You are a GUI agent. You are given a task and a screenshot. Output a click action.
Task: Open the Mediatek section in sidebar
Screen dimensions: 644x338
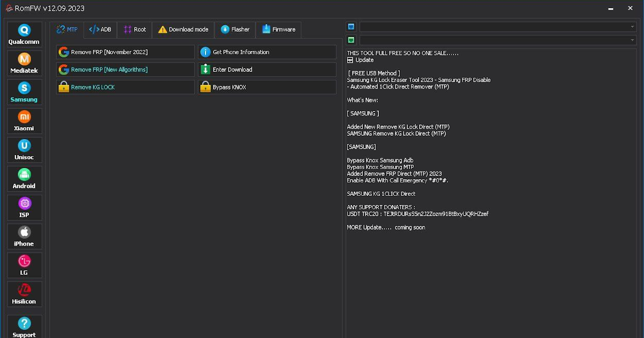[x=24, y=64]
